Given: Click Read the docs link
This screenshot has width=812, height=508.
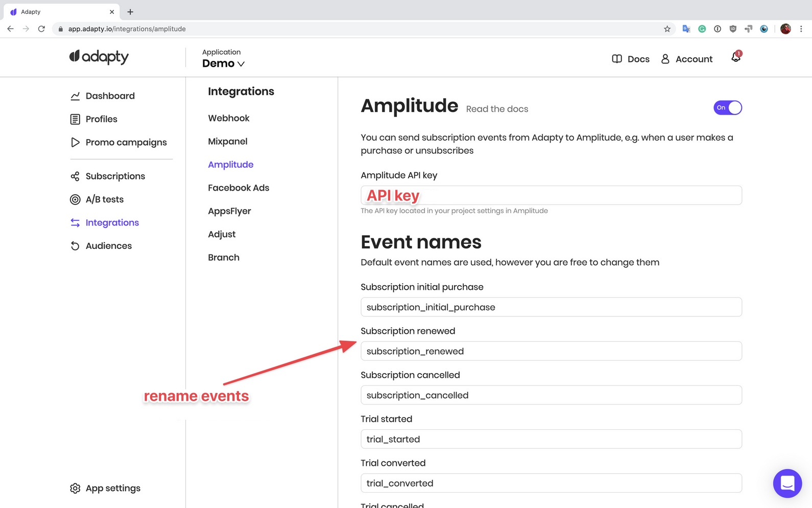Looking at the screenshot, I should pos(497,109).
